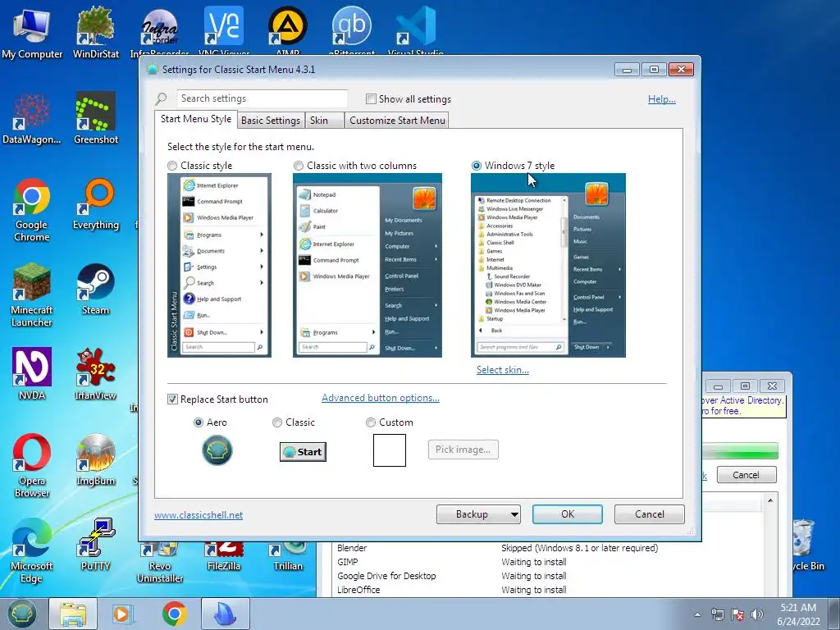
Task: Click the Windows 7 style preview thumbnail
Action: point(548,265)
